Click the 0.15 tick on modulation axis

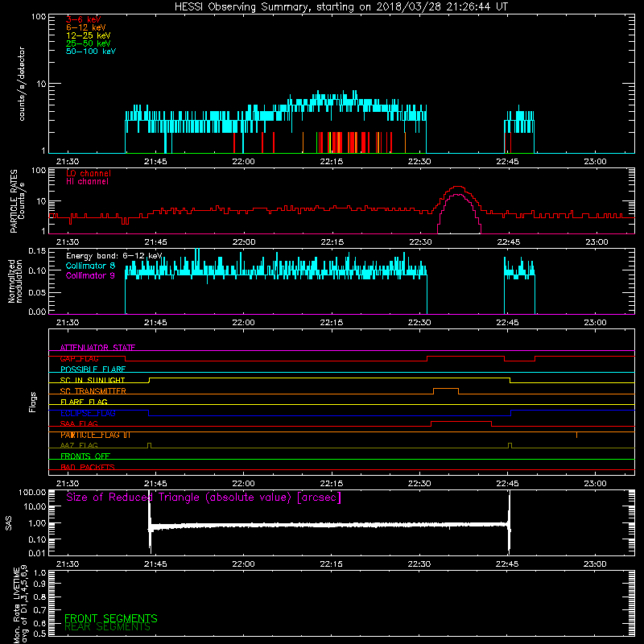point(37,250)
